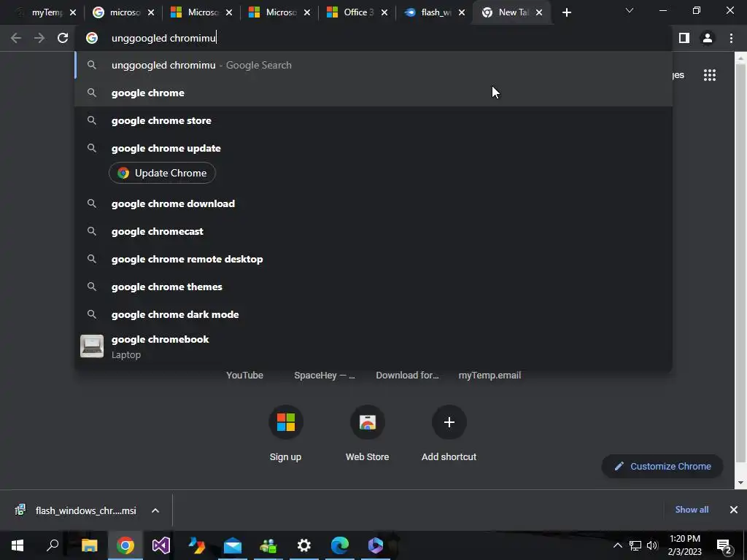The height and width of the screenshot is (560, 747).
Task: Open the Download for... shortcut
Action: coord(407,376)
